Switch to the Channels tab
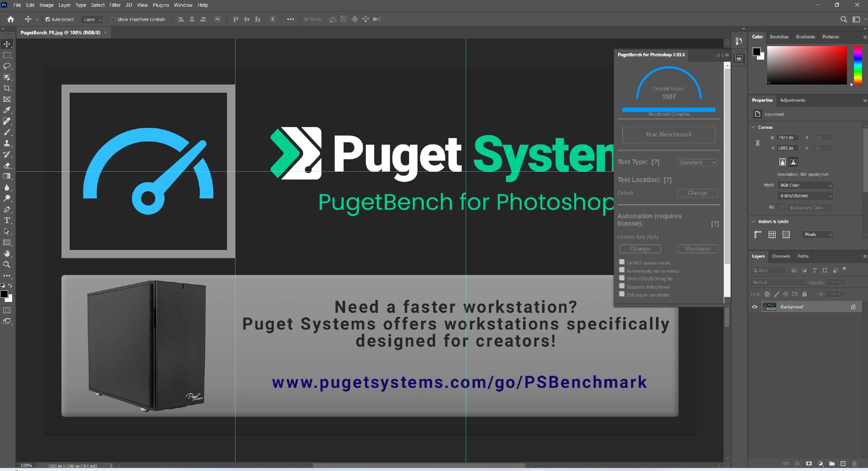Screen dimensions: 868x471 coord(781,256)
